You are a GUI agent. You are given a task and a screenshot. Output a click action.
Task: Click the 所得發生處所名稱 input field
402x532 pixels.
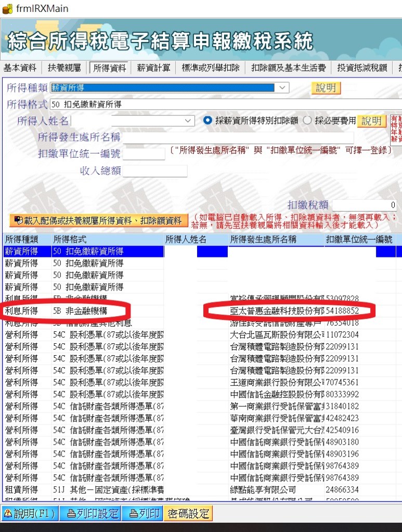238,138
